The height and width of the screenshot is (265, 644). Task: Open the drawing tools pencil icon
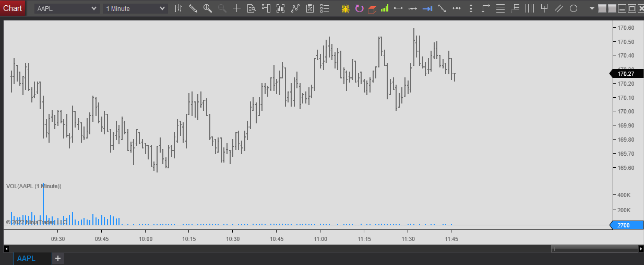point(193,8)
